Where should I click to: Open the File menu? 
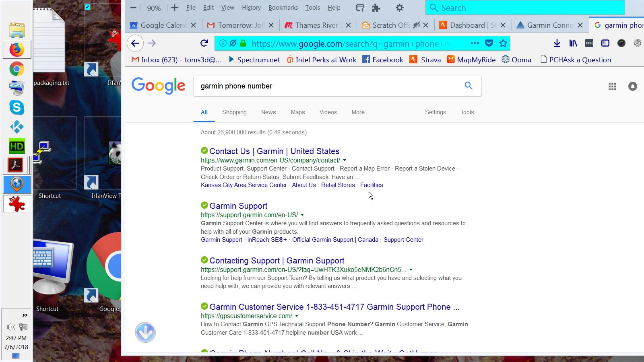(x=191, y=8)
